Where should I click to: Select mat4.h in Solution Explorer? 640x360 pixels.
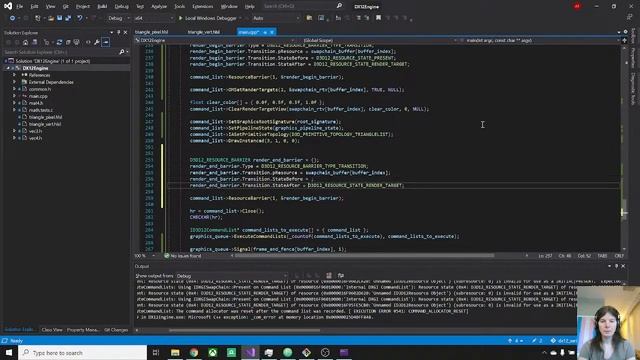click(x=36, y=103)
